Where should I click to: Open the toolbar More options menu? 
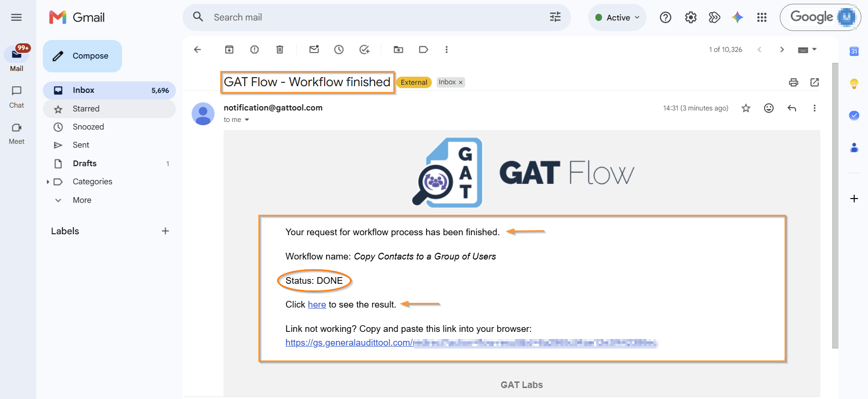point(447,50)
